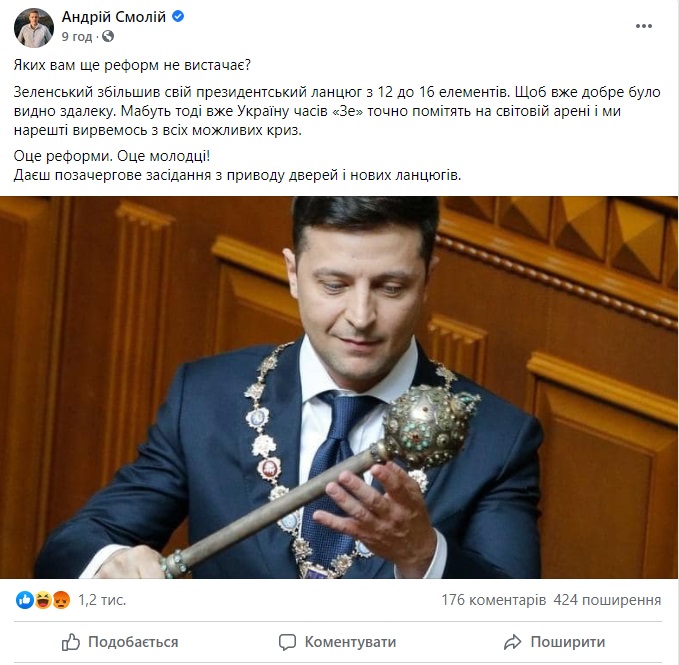
Task: Open the 1,2 тис. reactions count
Action: click(x=102, y=600)
